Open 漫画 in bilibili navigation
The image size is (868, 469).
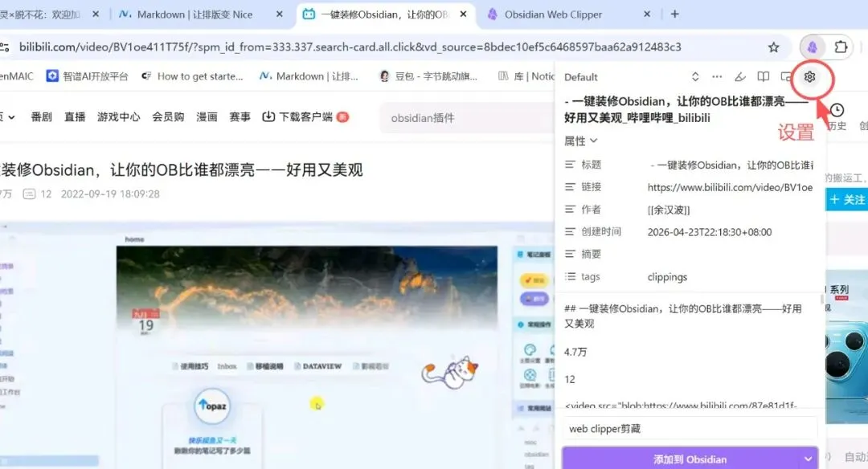207,116
